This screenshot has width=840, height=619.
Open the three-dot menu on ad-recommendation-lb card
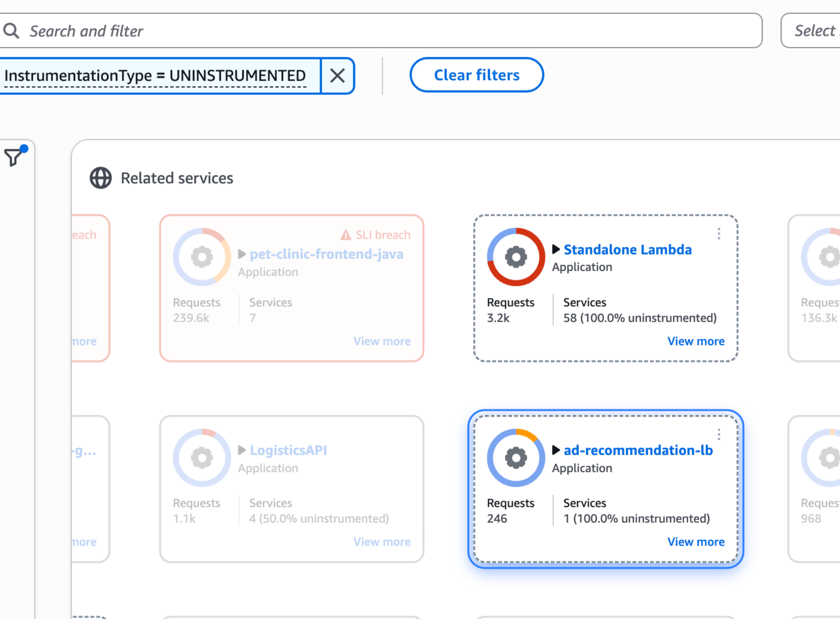tap(719, 435)
